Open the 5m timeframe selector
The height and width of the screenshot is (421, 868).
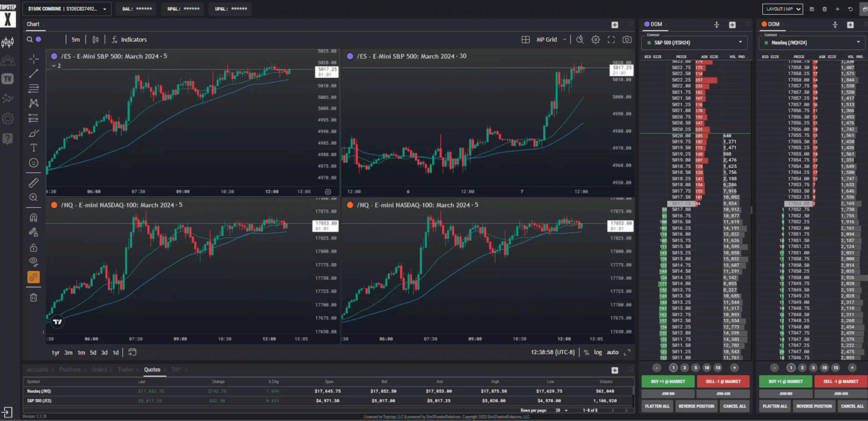[76, 40]
